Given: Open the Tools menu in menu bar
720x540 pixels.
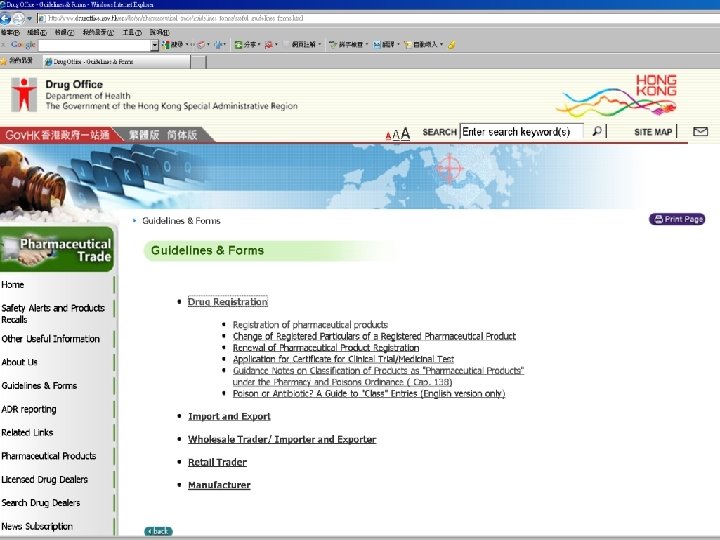Looking at the screenshot, I should pyautogui.click(x=132, y=32).
